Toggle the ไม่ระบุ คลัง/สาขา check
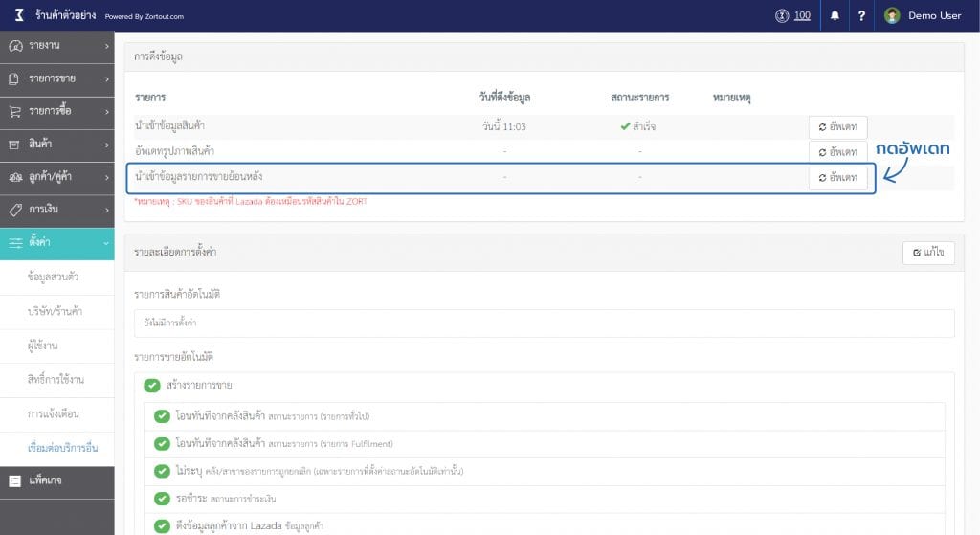 (162, 471)
